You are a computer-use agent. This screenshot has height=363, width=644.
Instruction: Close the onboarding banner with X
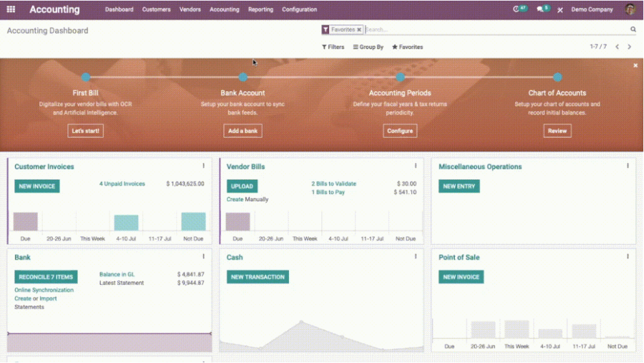pos(636,65)
